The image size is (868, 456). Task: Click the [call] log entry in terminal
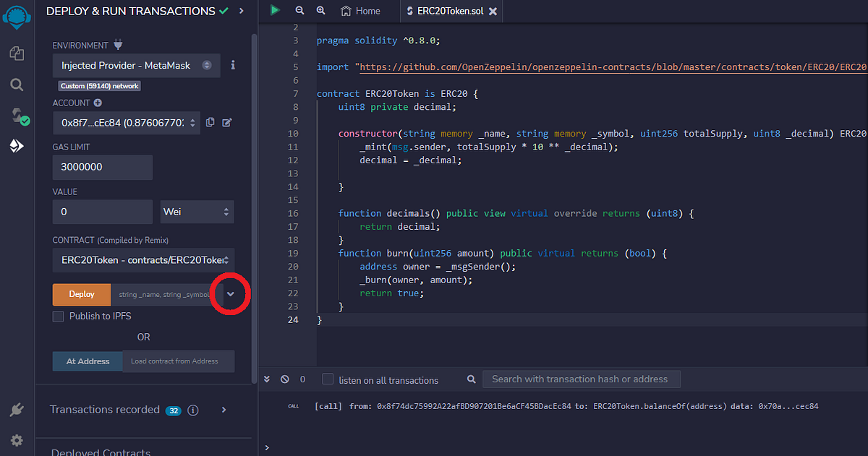coord(566,406)
